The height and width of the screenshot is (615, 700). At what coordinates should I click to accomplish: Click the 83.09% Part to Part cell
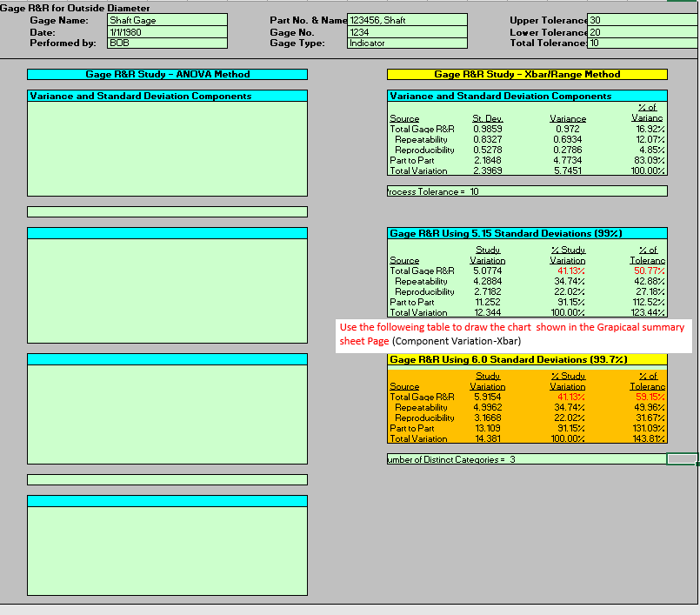click(650, 160)
